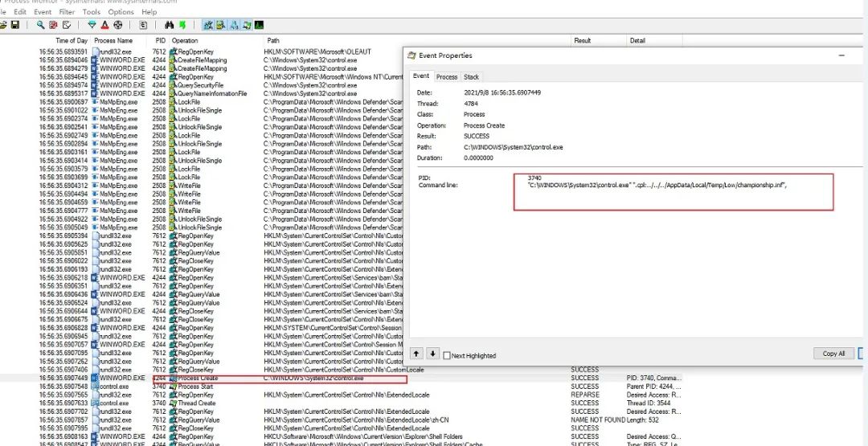This screenshot has height=446, width=868.
Task: Open the Help menu
Action: (x=149, y=11)
